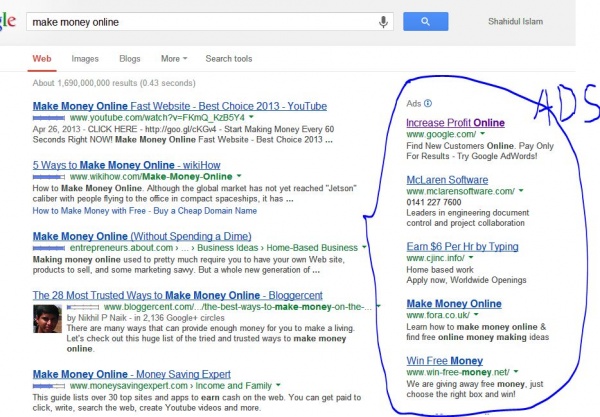The image size is (600, 417).
Task: Open the McLaren Software ad
Action: [447, 180]
